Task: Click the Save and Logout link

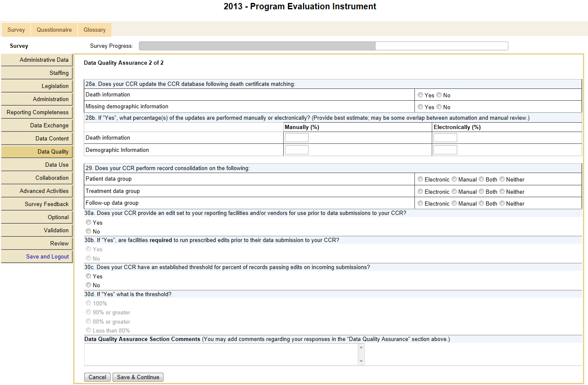Action: coord(47,256)
